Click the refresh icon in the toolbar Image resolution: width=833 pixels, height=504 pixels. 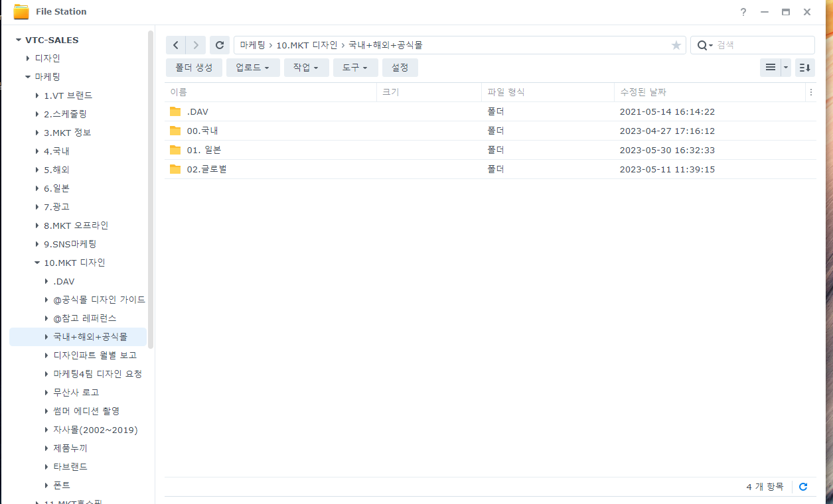pyautogui.click(x=219, y=44)
